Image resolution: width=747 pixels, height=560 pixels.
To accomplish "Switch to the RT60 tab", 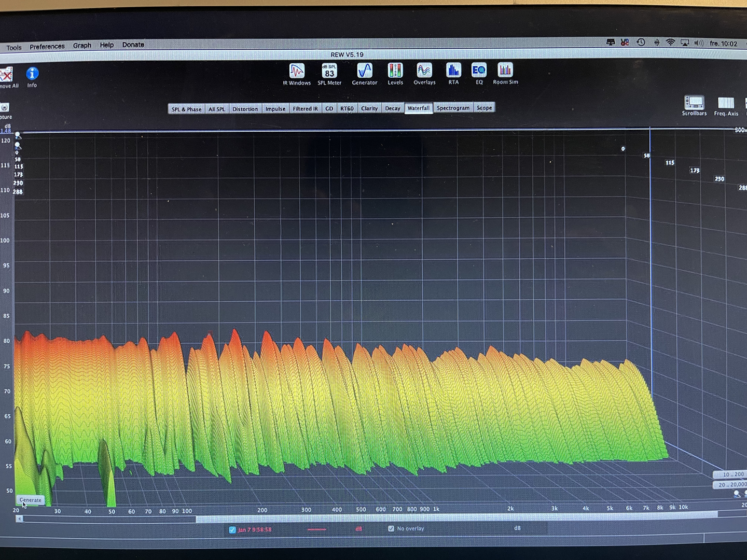I will [x=347, y=108].
